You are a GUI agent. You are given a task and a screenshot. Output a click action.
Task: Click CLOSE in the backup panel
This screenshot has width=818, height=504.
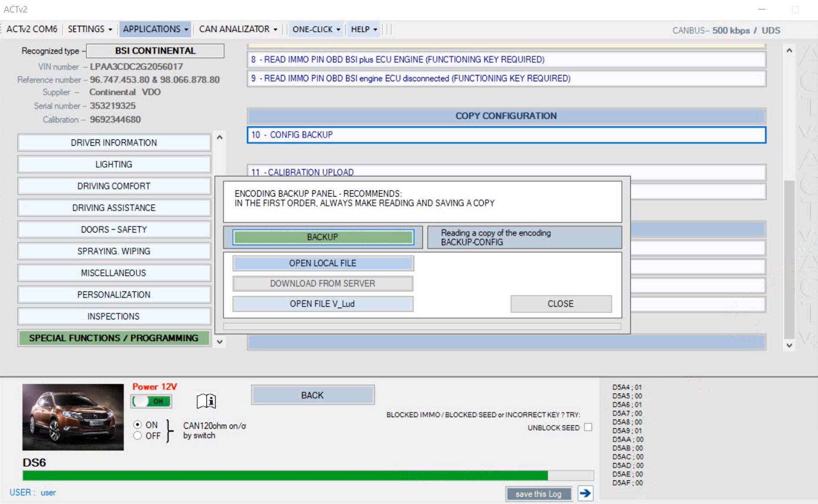click(x=561, y=304)
